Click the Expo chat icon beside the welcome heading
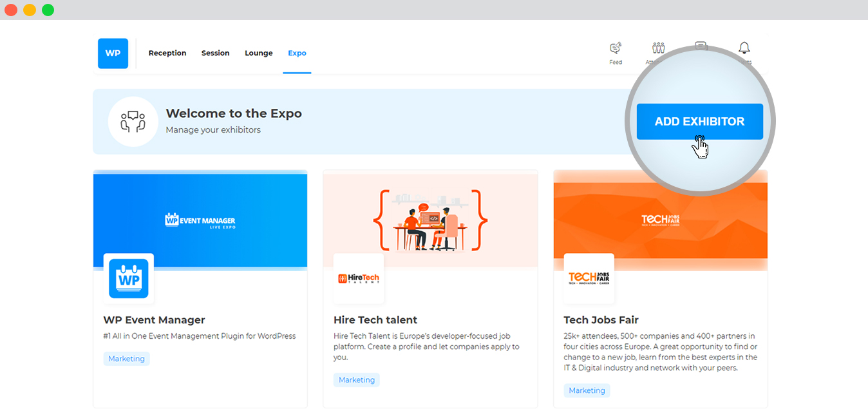This screenshot has height=409, width=868. 133,122
